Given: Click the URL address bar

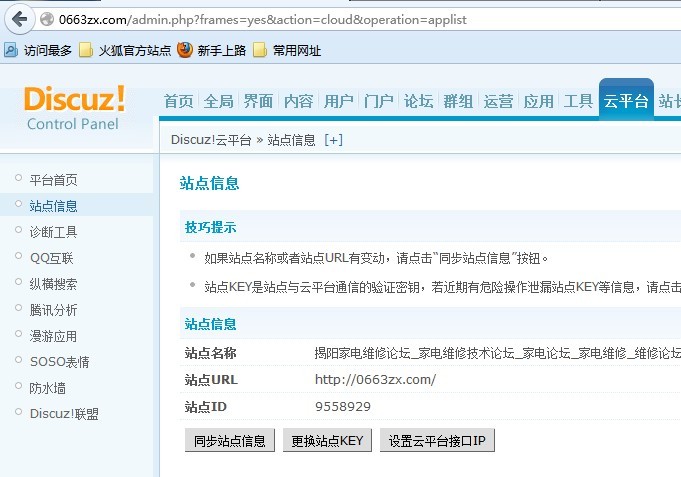Looking at the screenshot, I should [356, 20].
